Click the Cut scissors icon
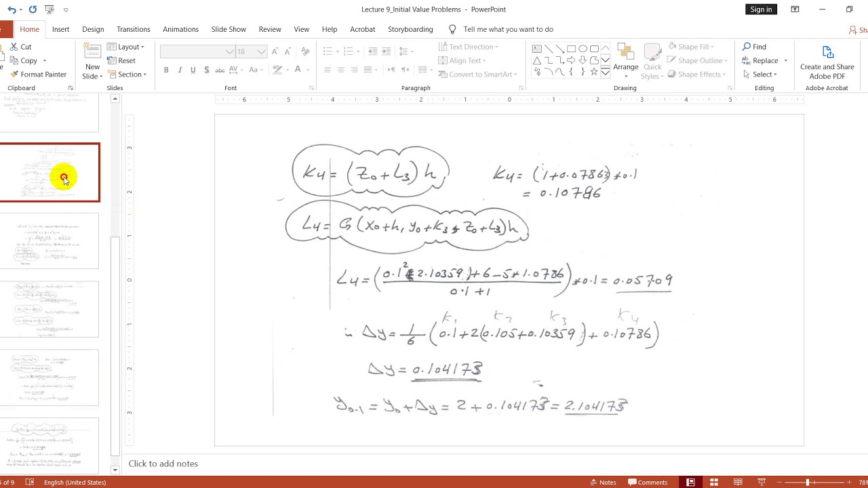Screen dimensions: 868x488 tap(14, 47)
